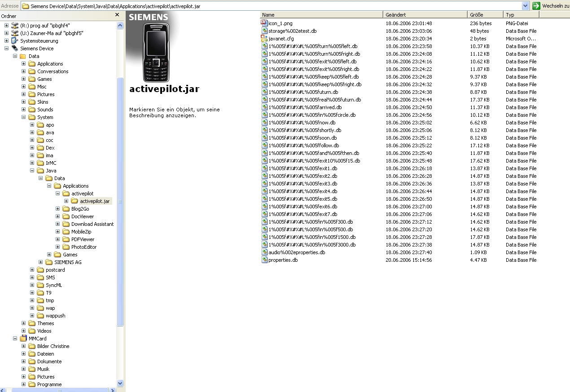Select the Programme folder on MMCard
Viewport: 570px width, 392px height.
(49, 384)
